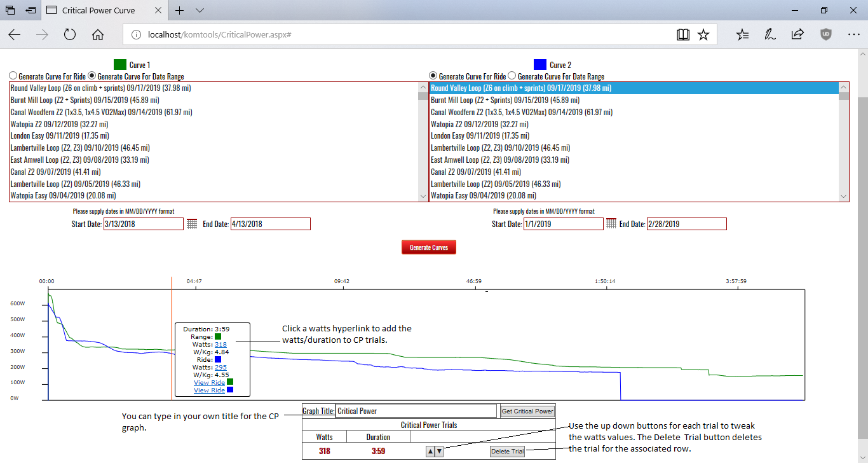Screen dimensions: 868x463
Task: Click the browser refresh icon
Action: point(70,35)
